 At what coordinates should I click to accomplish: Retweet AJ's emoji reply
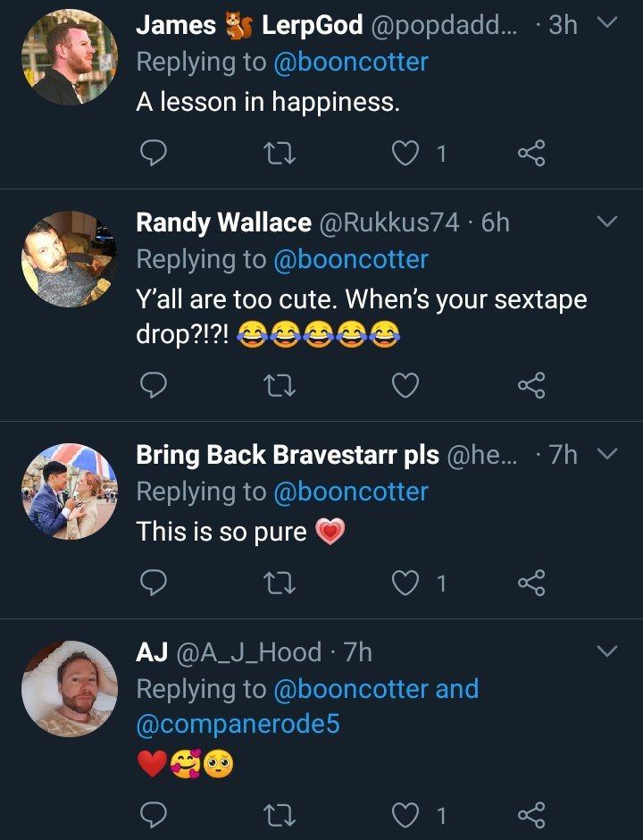pyautogui.click(x=280, y=815)
